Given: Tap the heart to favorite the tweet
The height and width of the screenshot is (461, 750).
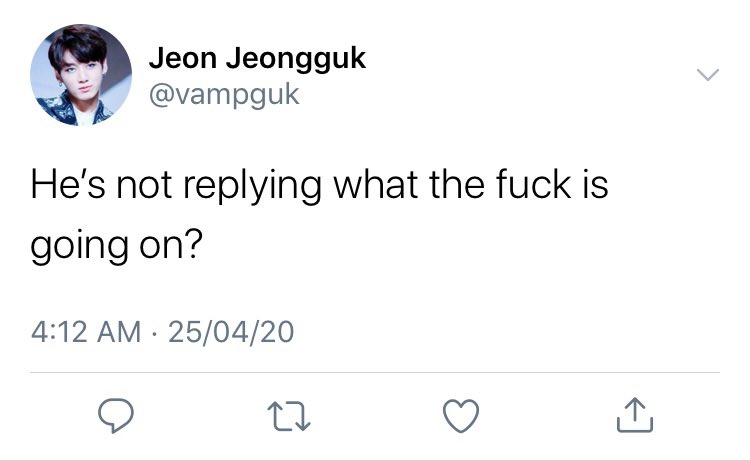Looking at the screenshot, I should click(461, 416).
